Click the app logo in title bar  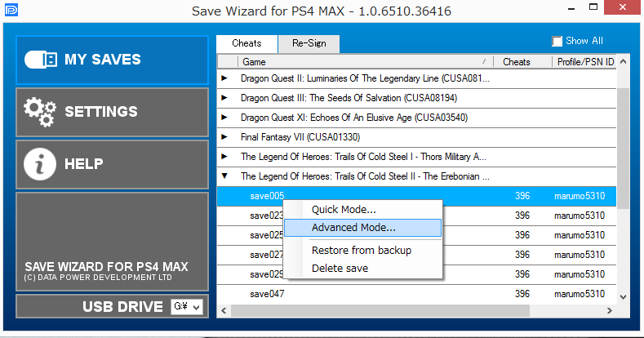point(11,11)
